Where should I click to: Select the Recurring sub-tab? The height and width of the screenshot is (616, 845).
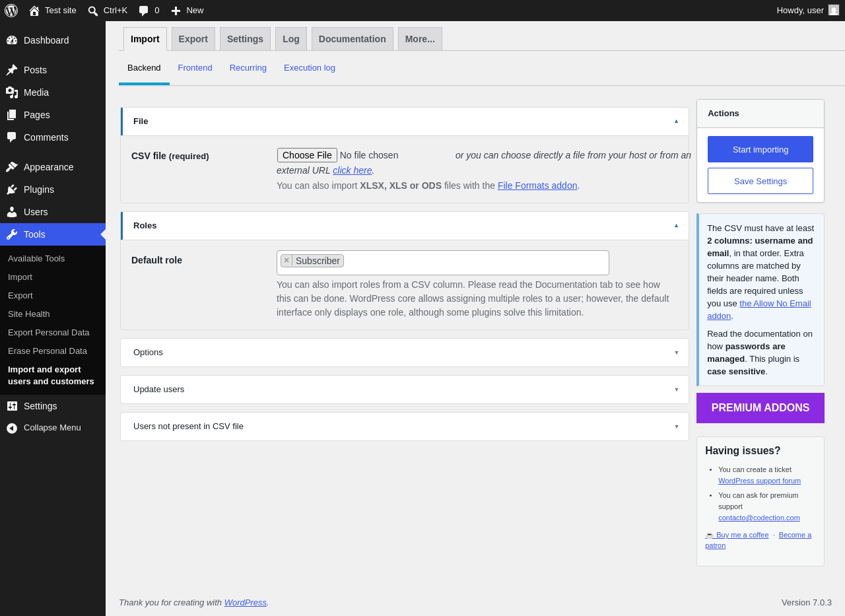click(248, 68)
